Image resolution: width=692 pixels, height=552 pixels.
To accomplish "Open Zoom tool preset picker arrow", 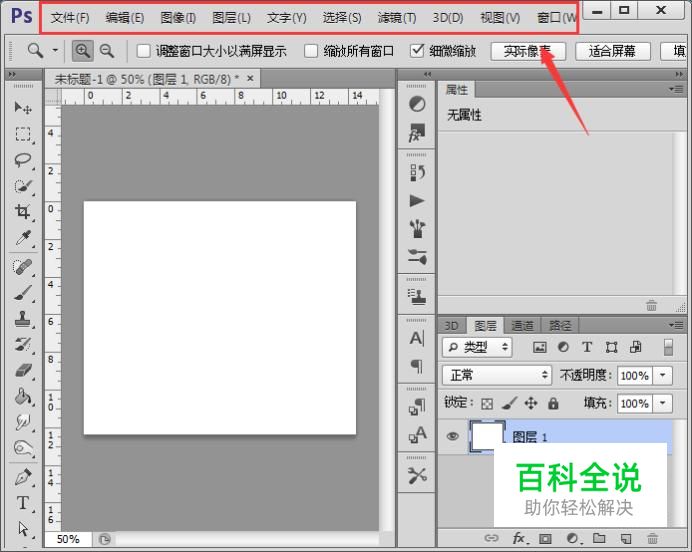I will click(x=55, y=50).
